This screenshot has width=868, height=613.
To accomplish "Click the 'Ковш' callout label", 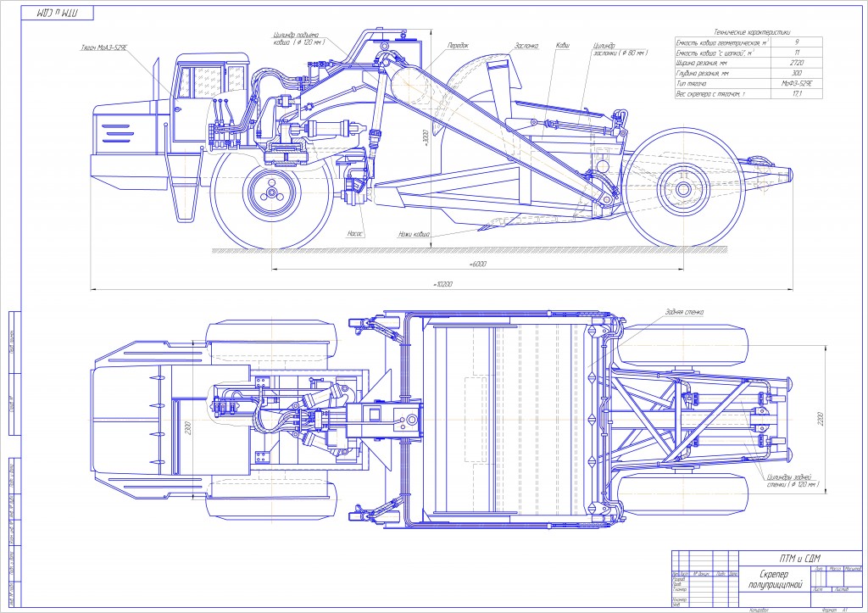I will point(563,46).
